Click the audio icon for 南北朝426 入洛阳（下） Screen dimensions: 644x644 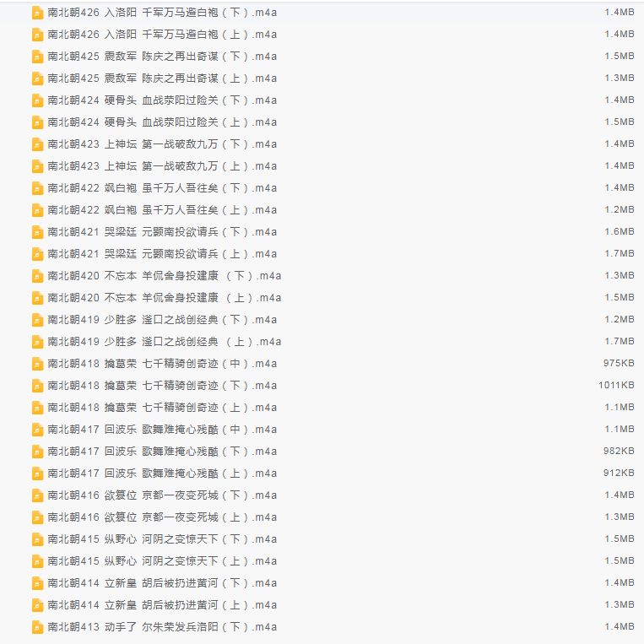(x=37, y=13)
